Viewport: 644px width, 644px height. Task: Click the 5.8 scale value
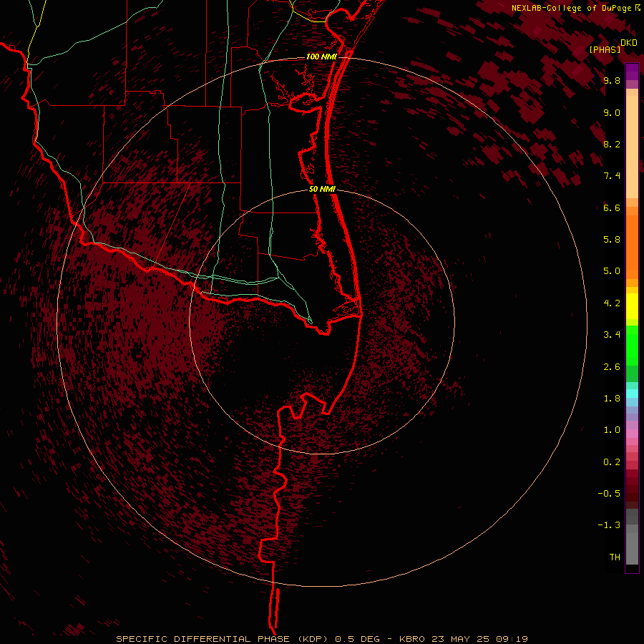(612, 240)
